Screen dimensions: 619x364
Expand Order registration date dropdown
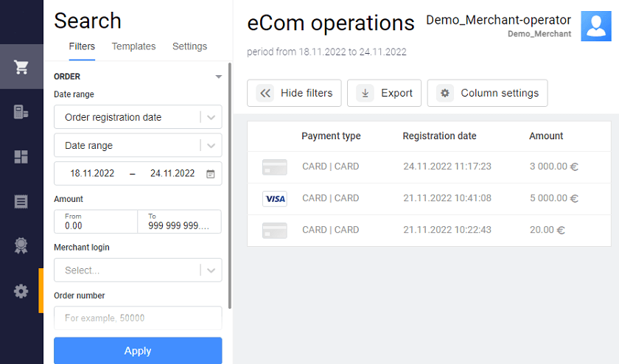point(212,117)
